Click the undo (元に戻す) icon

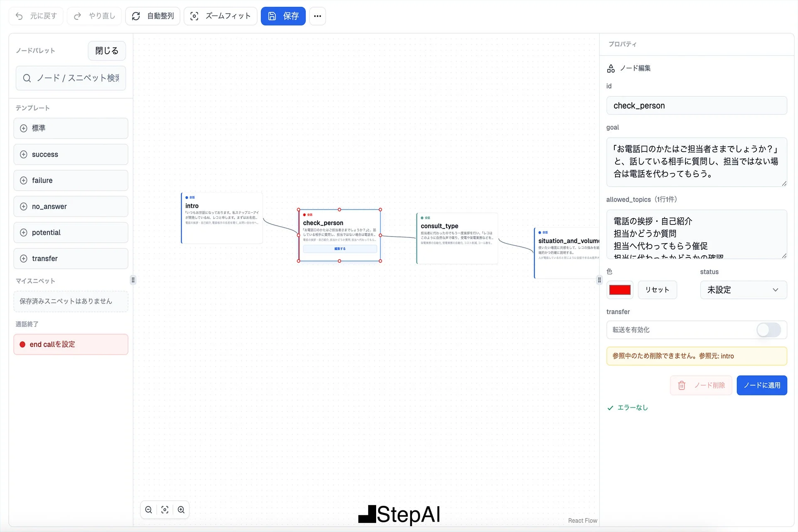[x=19, y=16]
